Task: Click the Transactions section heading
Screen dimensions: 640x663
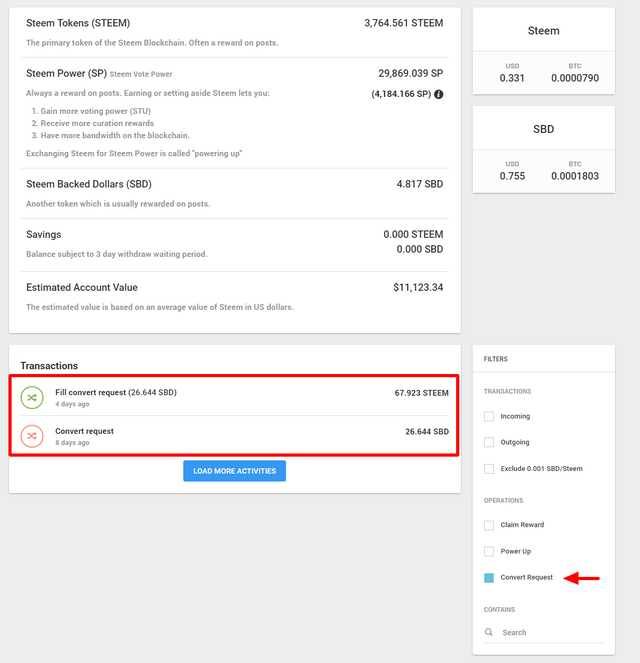Action: (x=49, y=366)
